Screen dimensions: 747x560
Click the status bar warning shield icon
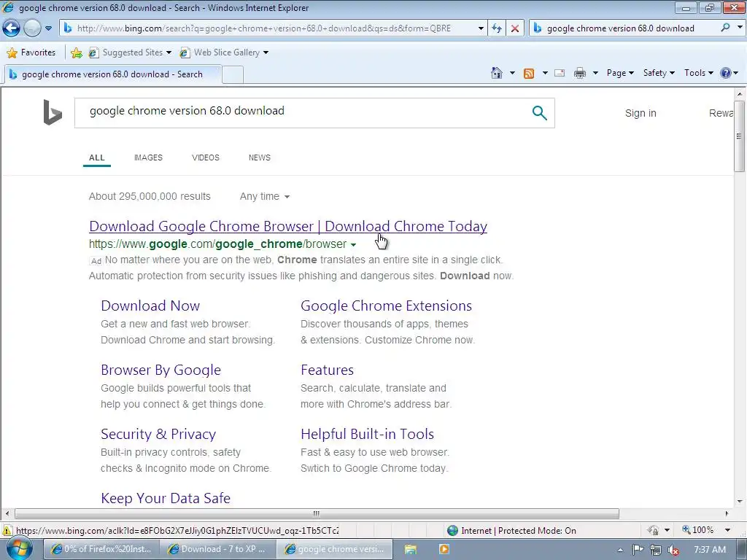point(7,531)
